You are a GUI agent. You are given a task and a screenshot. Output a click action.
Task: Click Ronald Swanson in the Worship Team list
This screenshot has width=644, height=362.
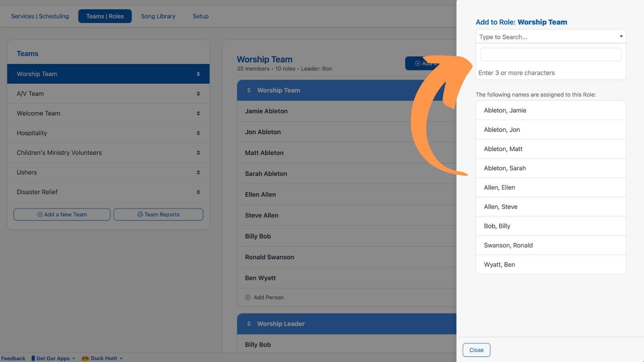269,257
